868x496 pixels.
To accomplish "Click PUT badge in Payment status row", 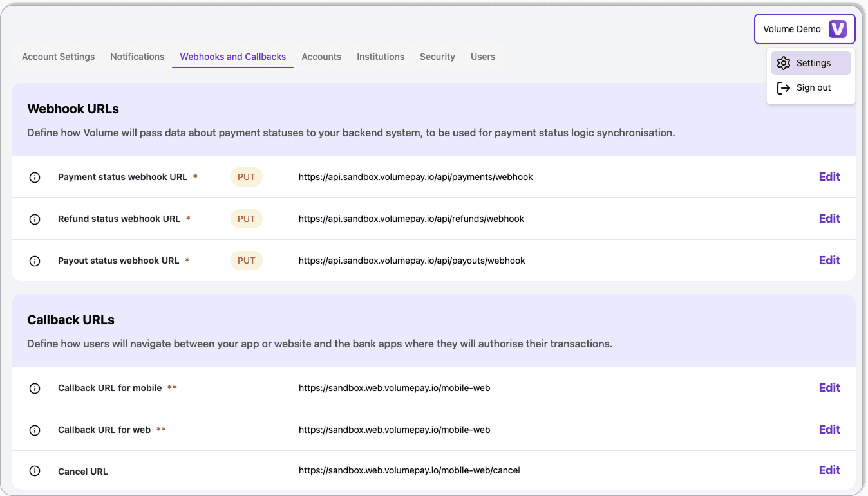I will point(247,177).
